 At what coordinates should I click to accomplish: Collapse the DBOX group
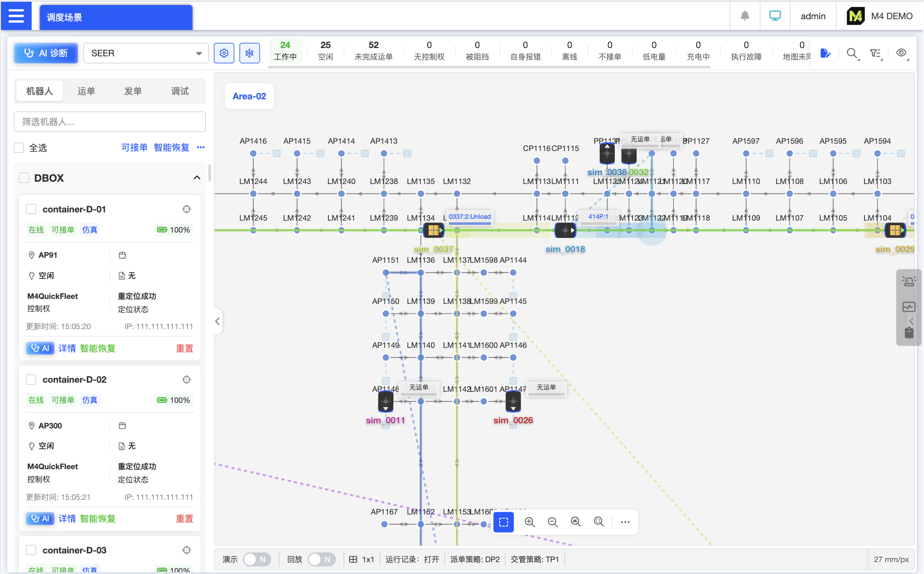coord(197,178)
